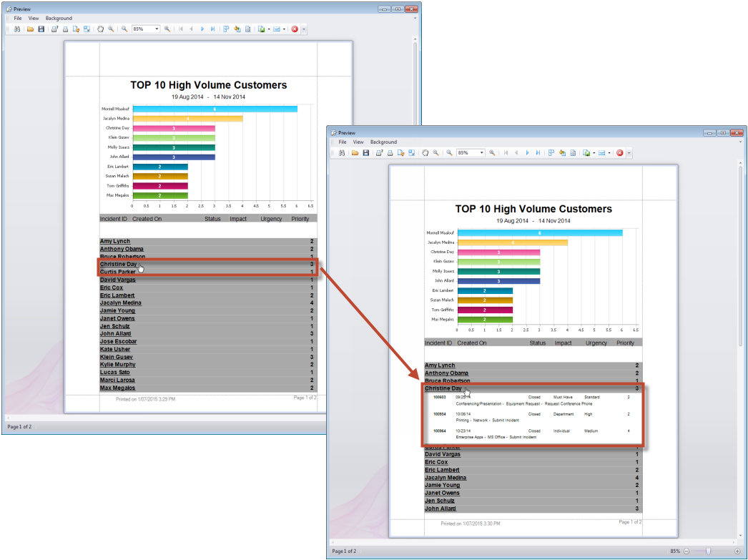Open Page Setup icon in back Preview window
Screen dimensions: 748x560
click(x=76, y=29)
